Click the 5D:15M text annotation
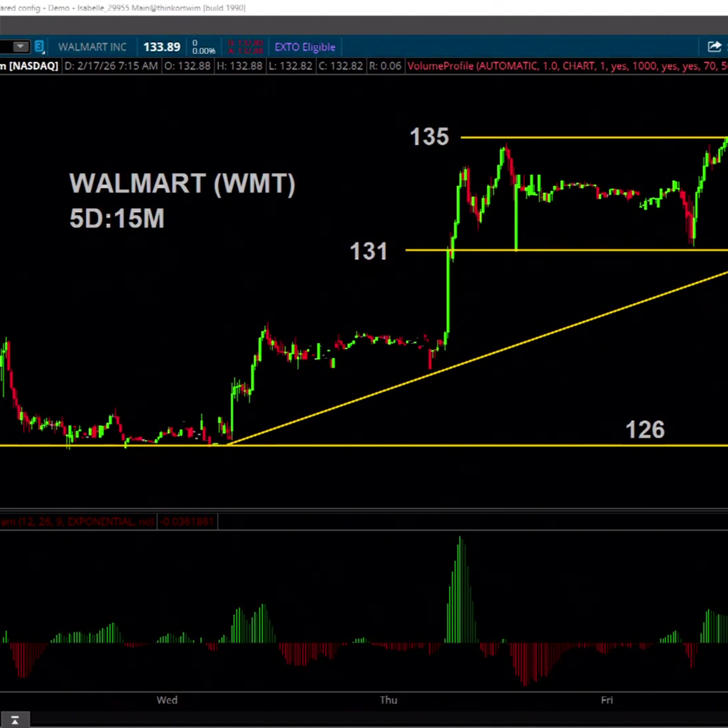 click(117, 218)
